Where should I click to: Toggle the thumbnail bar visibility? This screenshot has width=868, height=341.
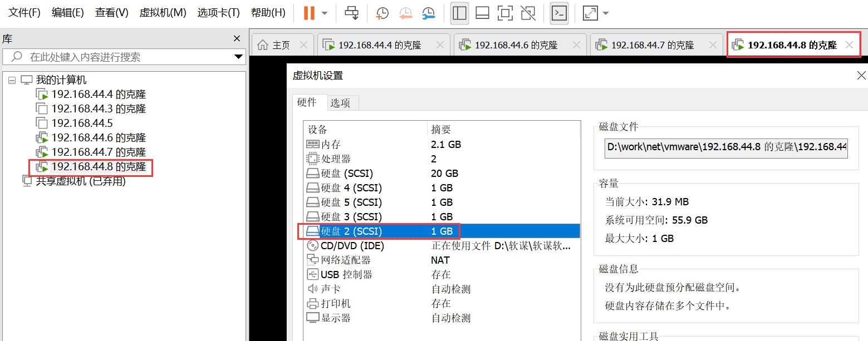coord(482,13)
